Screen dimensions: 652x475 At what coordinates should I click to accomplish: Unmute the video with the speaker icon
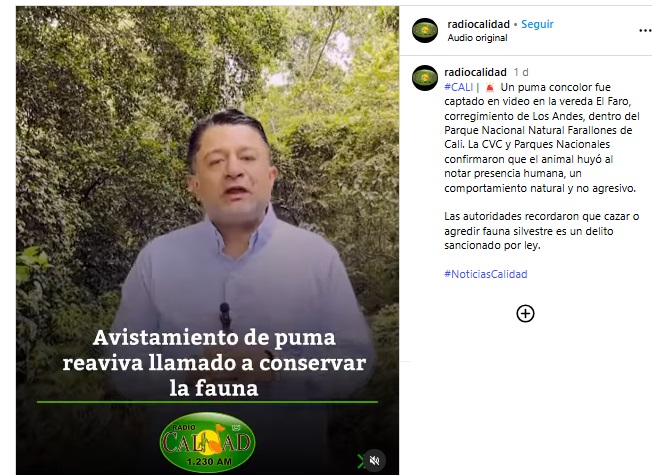374,460
